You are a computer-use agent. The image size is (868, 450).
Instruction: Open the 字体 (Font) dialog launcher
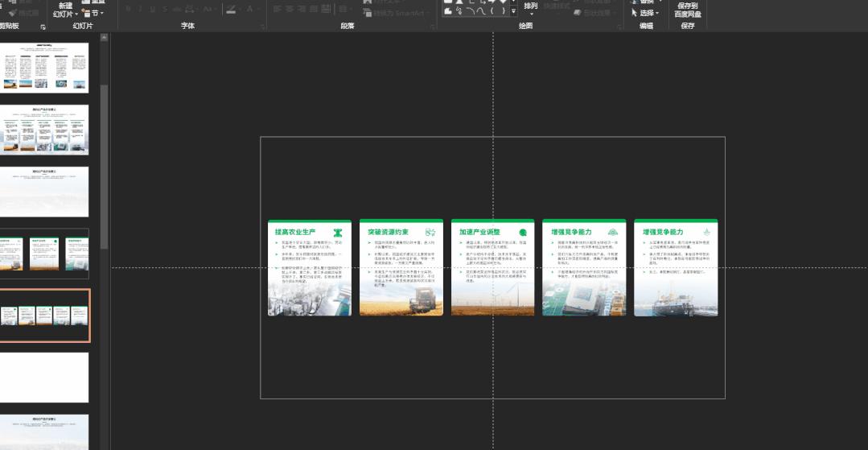(263, 27)
